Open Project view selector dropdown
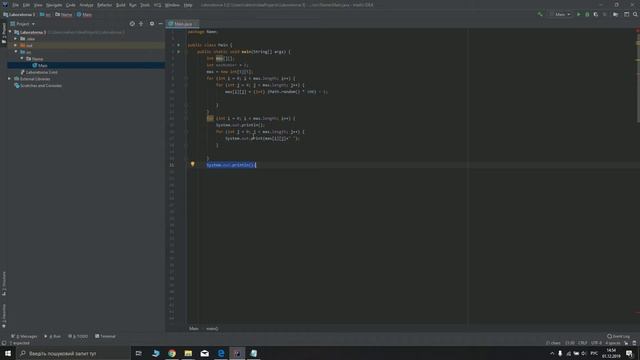Image resolution: width=640 pixels, height=360 pixels. pyautogui.click(x=23, y=24)
